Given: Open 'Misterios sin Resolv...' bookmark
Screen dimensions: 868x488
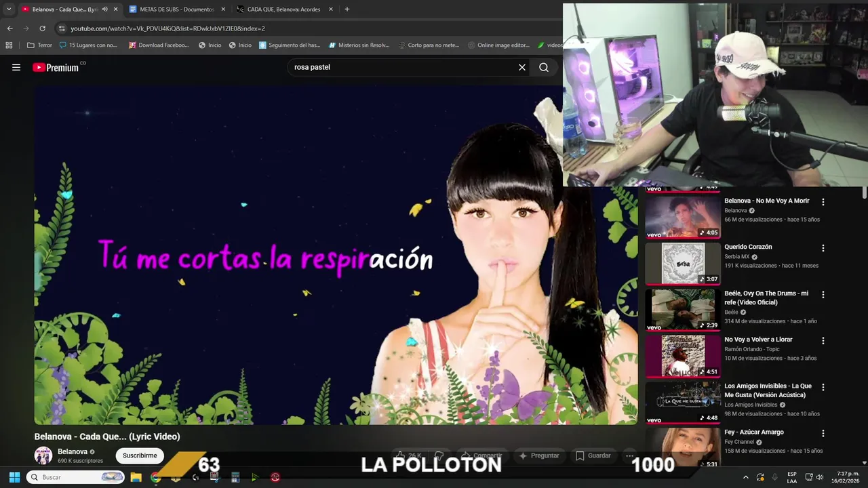Looking at the screenshot, I should pyautogui.click(x=359, y=45).
